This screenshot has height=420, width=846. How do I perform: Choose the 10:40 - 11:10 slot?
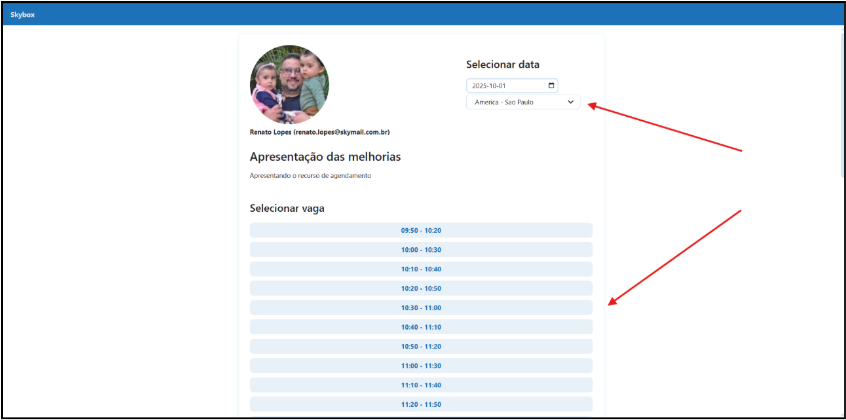tap(421, 327)
